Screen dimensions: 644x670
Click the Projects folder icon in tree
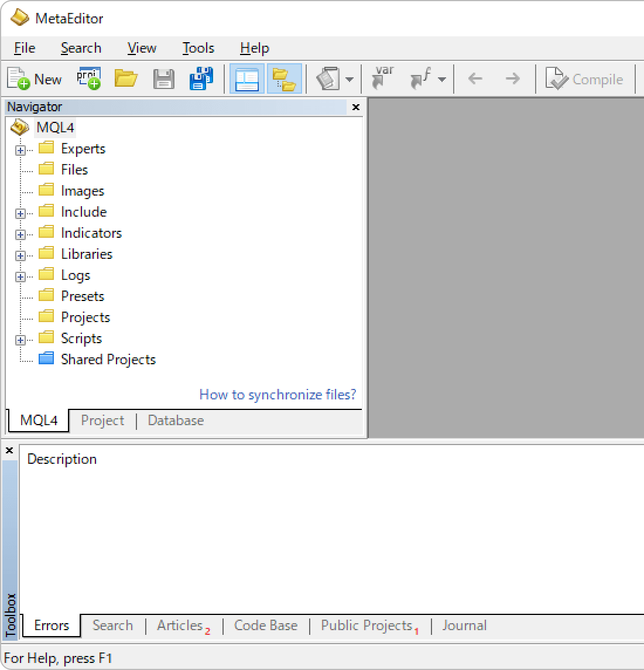pos(46,316)
